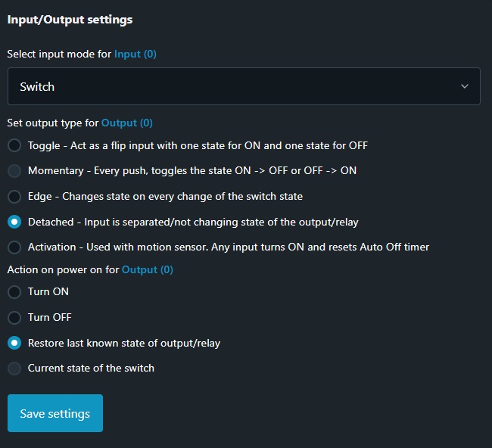
Task: Open Output (0) link beside Set output type
Action: coord(127,123)
